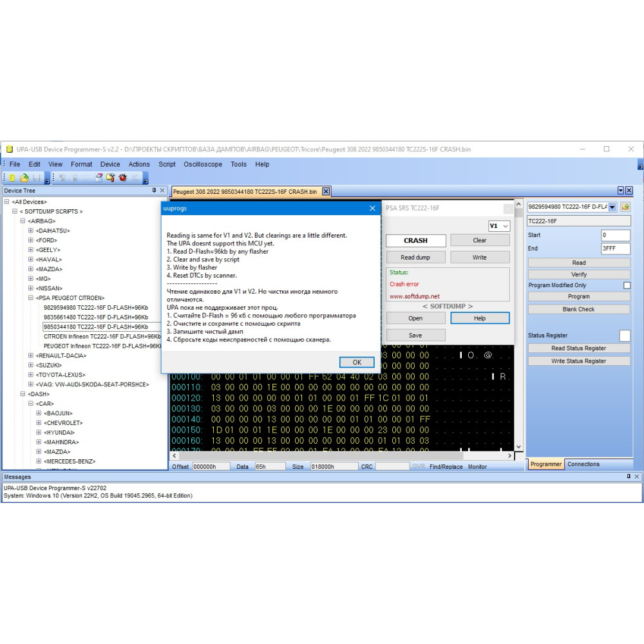Click Write Status Register button
Image resolution: width=644 pixels, height=644 pixels.
click(x=579, y=361)
